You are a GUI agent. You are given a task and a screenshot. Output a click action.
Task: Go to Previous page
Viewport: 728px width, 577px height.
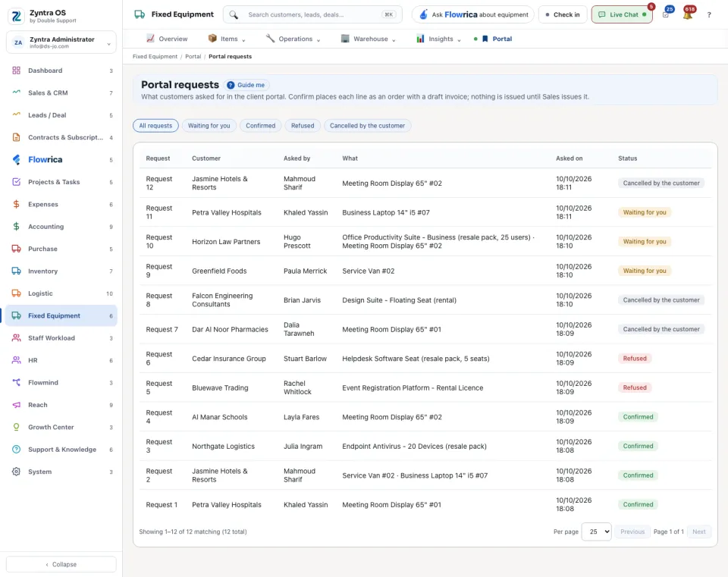632,532
